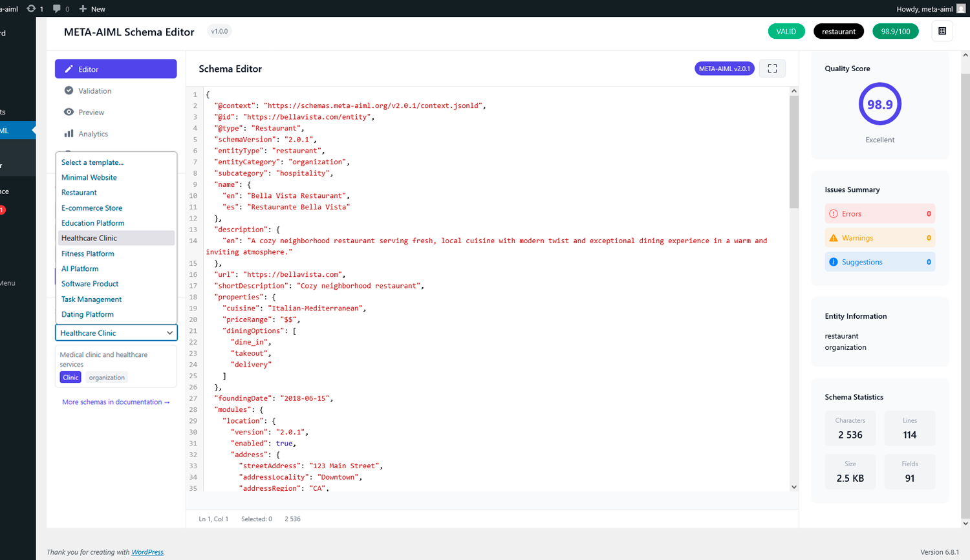Image resolution: width=970 pixels, height=560 pixels.
Task: Click the restaurant entity badge
Action: click(x=839, y=31)
